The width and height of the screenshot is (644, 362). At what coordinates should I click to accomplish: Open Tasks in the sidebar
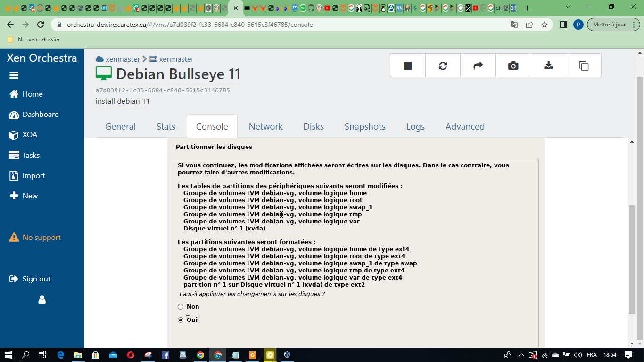(x=25, y=155)
